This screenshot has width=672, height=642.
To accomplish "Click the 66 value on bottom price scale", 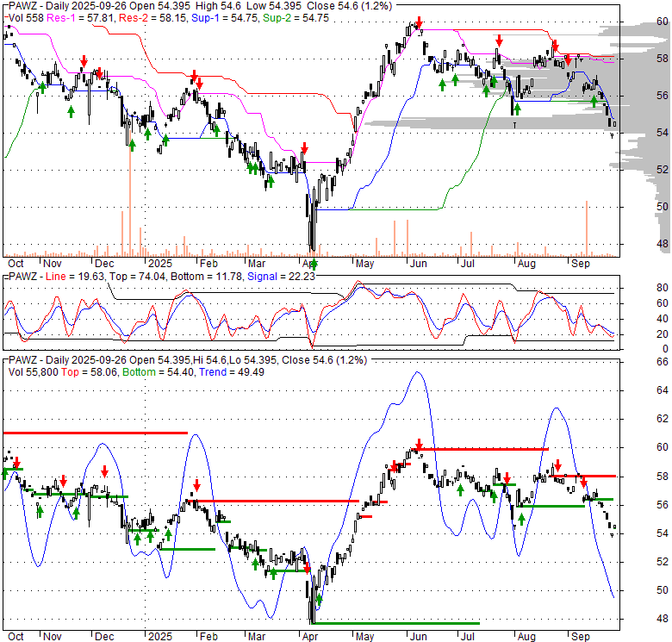I will pyautogui.click(x=663, y=362).
